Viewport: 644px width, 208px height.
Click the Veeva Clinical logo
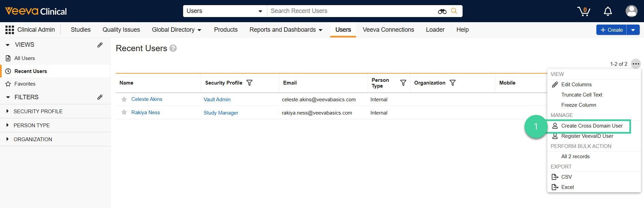[x=36, y=11]
